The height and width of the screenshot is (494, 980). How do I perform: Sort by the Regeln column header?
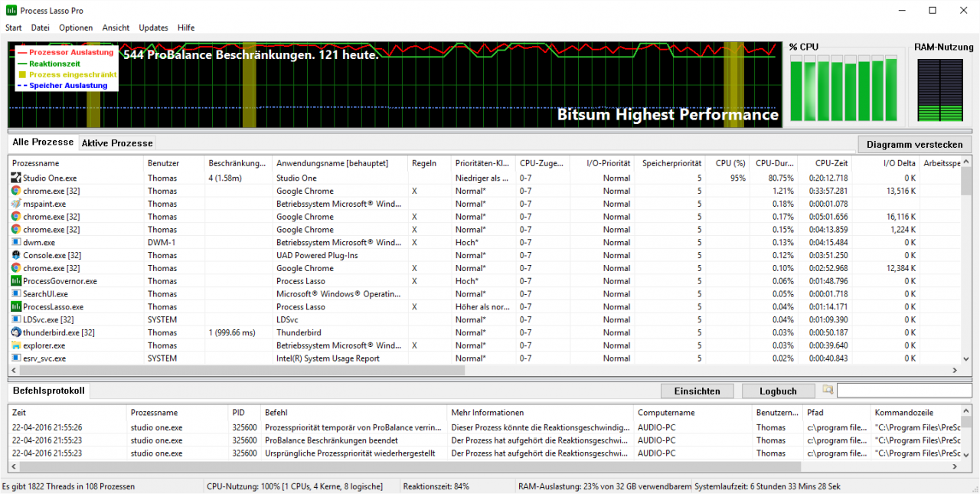pos(430,163)
